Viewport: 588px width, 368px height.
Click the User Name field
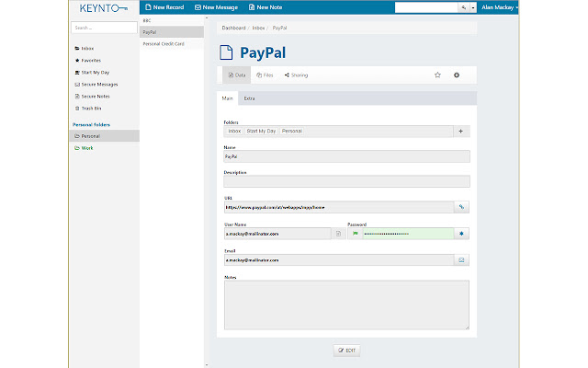click(x=277, y=234)
